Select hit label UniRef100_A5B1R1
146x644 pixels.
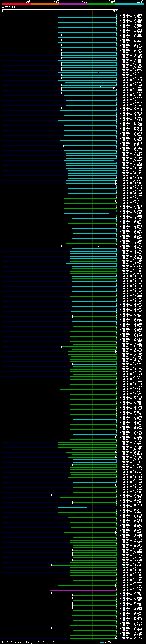click(131, 25)
